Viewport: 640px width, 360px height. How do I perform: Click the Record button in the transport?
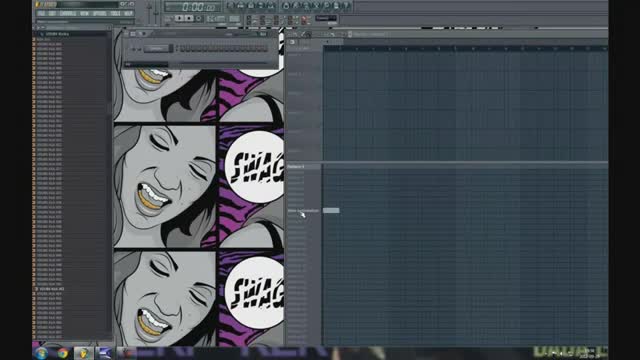(x=199, y=18)
